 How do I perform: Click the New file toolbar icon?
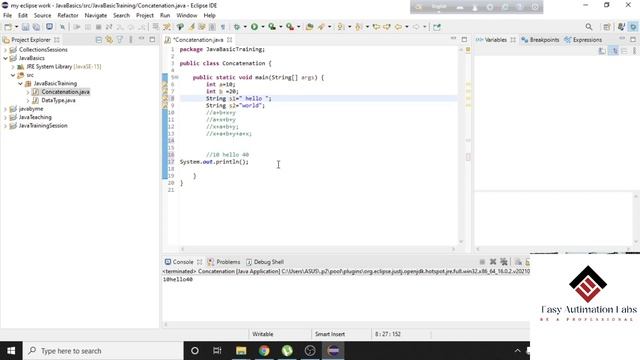point(8,27)
